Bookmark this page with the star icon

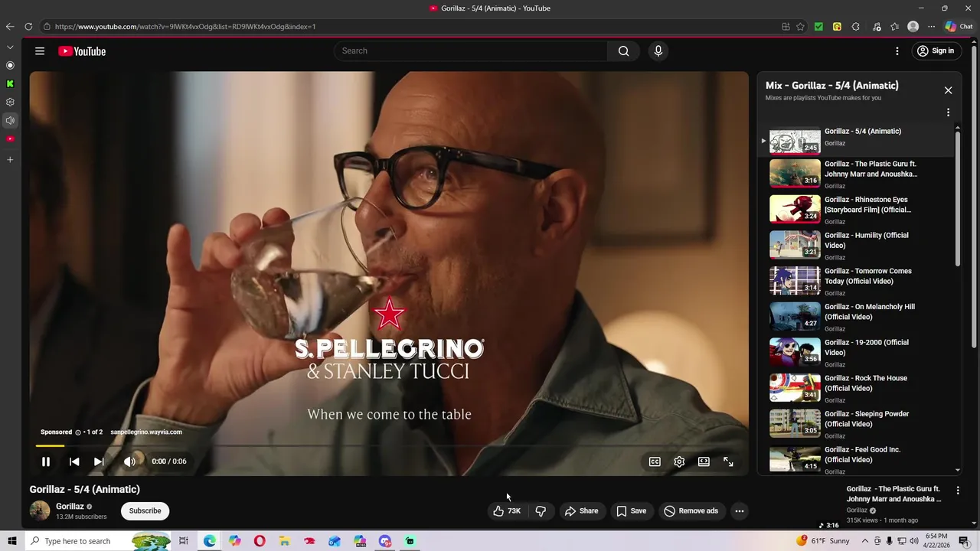(800, 27)
